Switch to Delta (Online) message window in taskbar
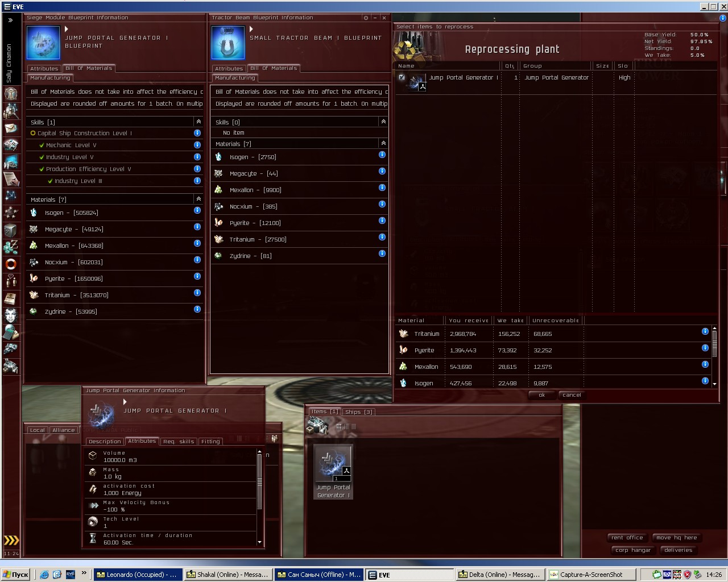The width and height of the screenshot is (728, 582). coord(500,575)
